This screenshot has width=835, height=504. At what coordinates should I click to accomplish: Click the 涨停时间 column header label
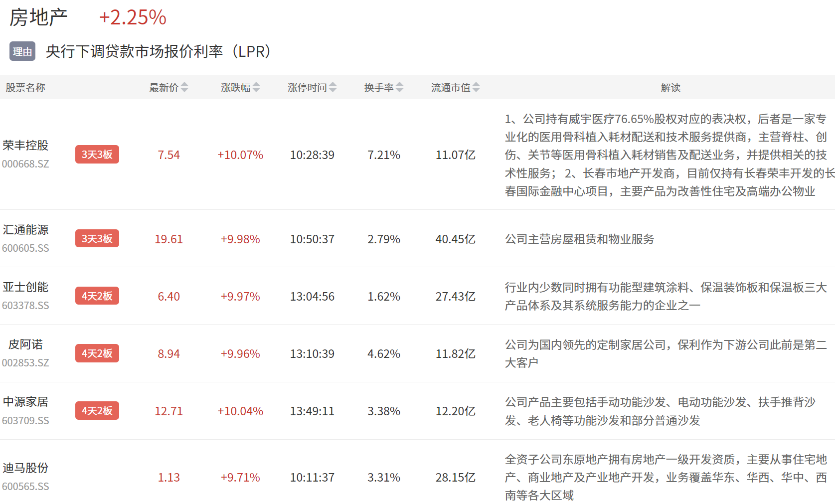coord(308,88)
